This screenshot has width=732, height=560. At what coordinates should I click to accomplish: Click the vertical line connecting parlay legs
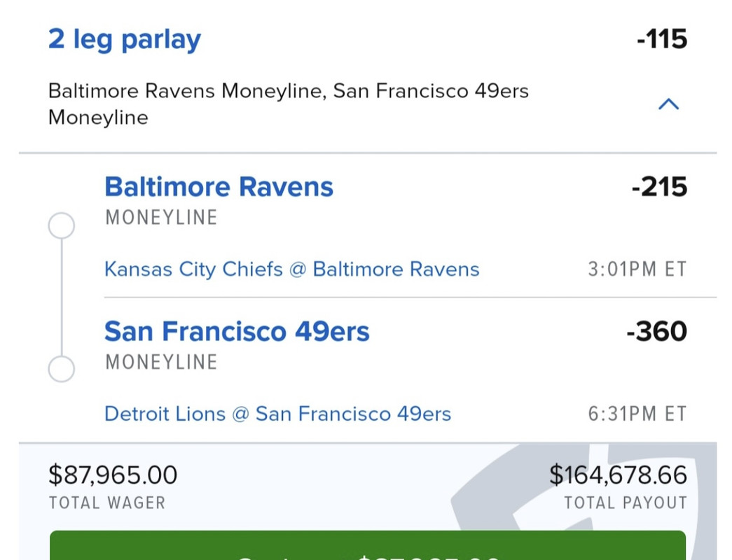point(62,297)
